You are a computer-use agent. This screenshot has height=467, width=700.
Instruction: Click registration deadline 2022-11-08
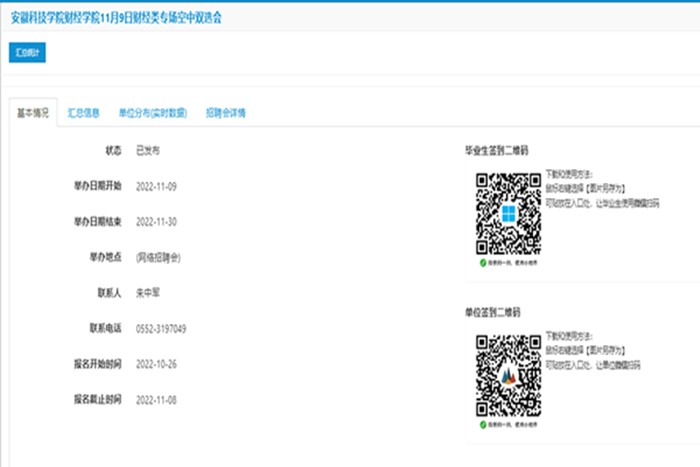coord(160,400)
